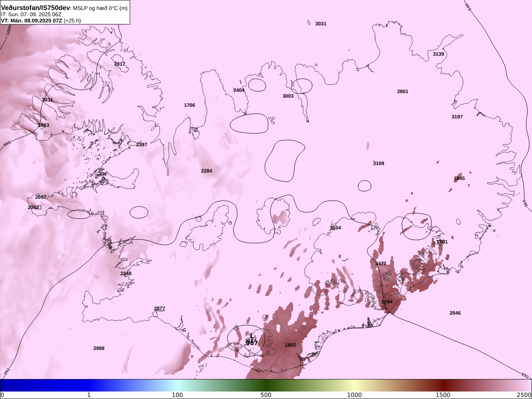Viewport: 532px width, 399px height.
Task: Click the height value 3477
Action: click(381, 264)
